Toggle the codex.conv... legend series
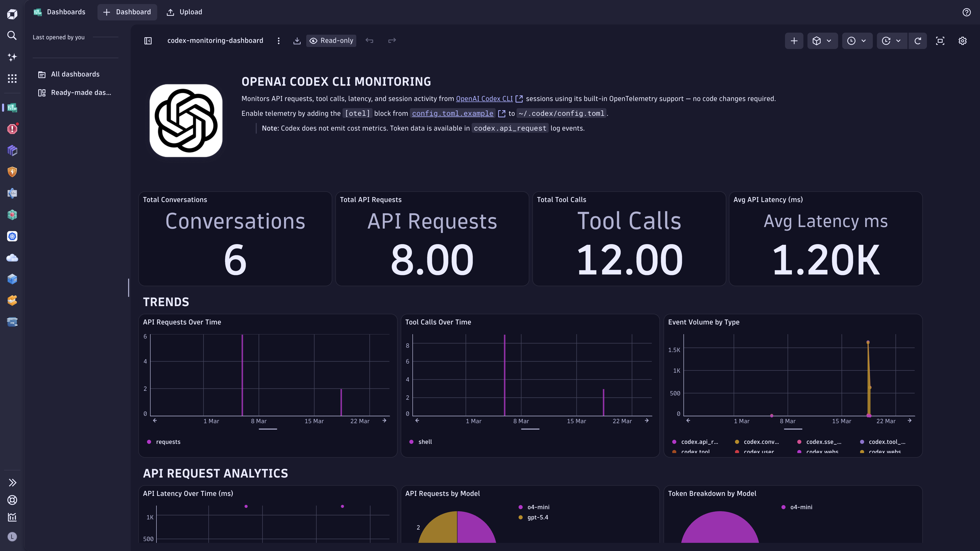Screen dimensions: 980x551 tap(757, 442)
